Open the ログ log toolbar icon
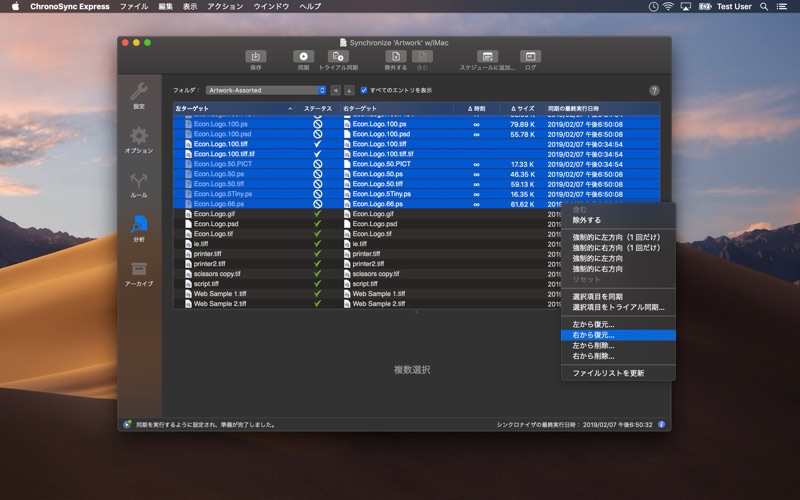 pyautogui.click(x=530, y=57)
